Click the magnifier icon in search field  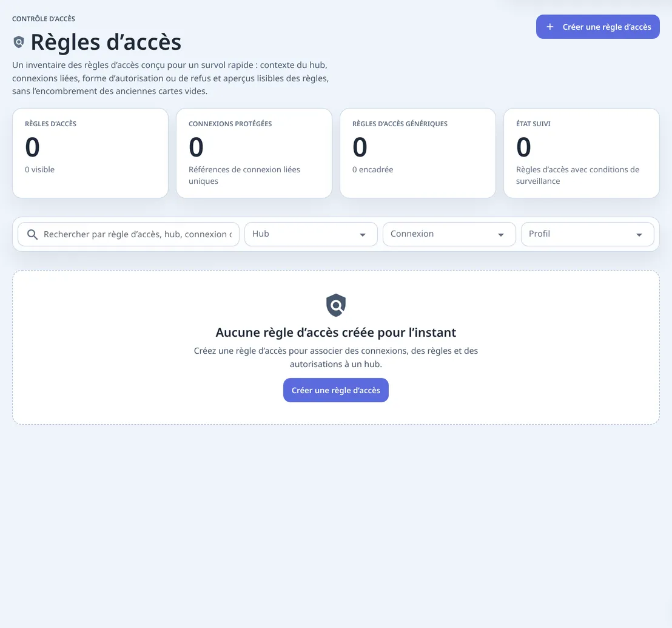pos(32,234)
